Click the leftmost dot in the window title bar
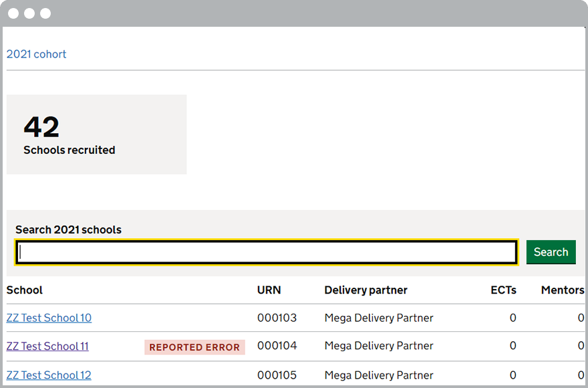Screen dimensions: 588x388 click(13, 13)
